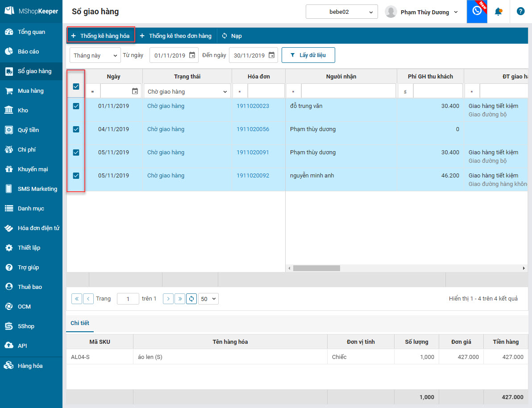Click the Lấy dữ liệu button
Image resolution: width=532 pixels, height=408 pixels.
308,55
